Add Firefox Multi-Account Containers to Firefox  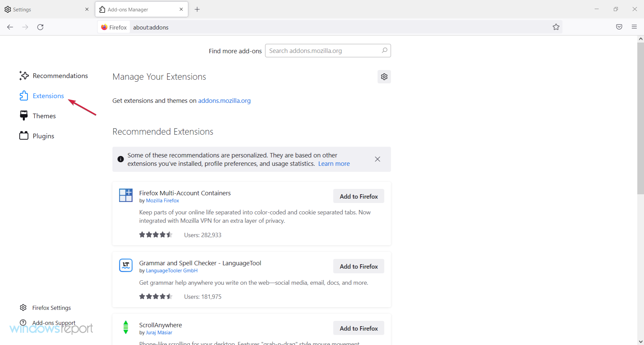pos(359,196)
